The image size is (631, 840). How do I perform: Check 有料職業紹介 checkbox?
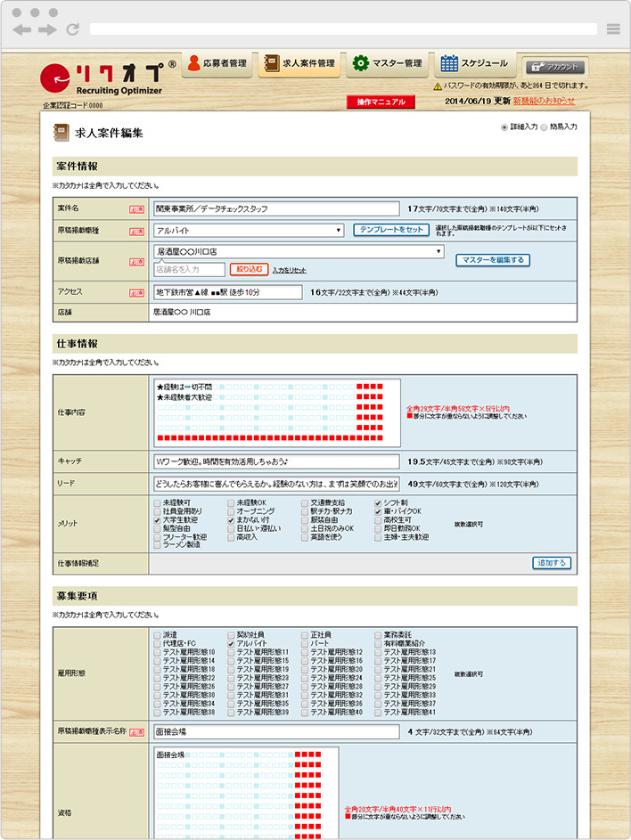(x=378, y=644)
